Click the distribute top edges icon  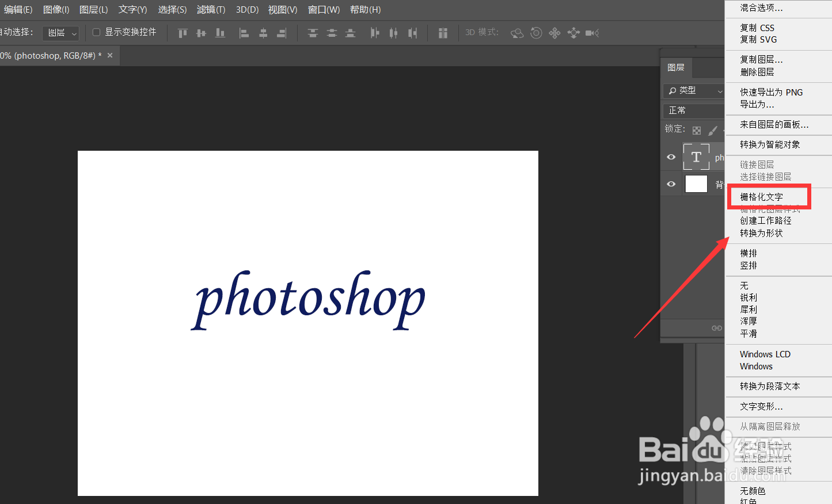click(x=313, y=33)
